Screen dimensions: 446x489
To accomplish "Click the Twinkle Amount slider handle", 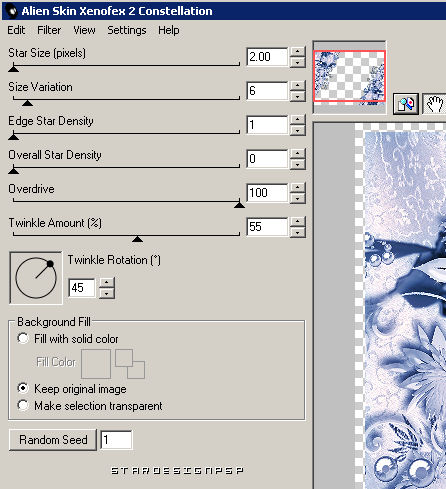I will coord(137,239).
